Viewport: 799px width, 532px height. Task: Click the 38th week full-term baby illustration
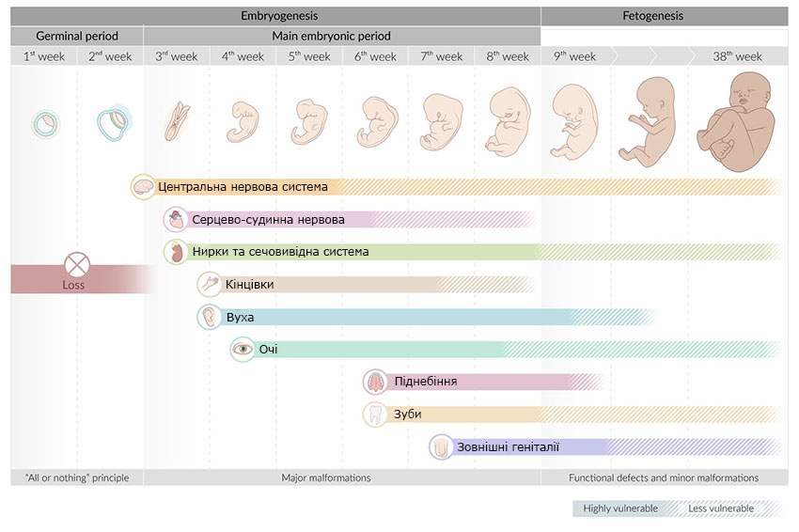[x=736, y=122]
